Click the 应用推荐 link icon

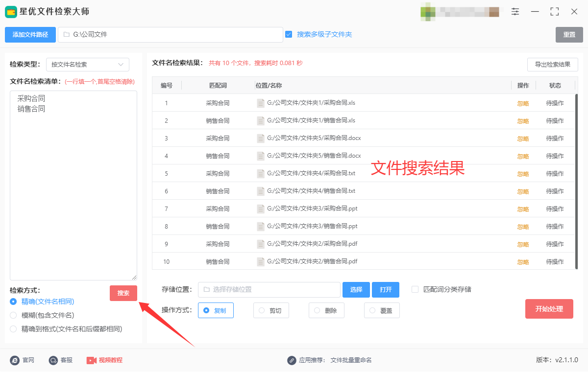coord(292,360)
